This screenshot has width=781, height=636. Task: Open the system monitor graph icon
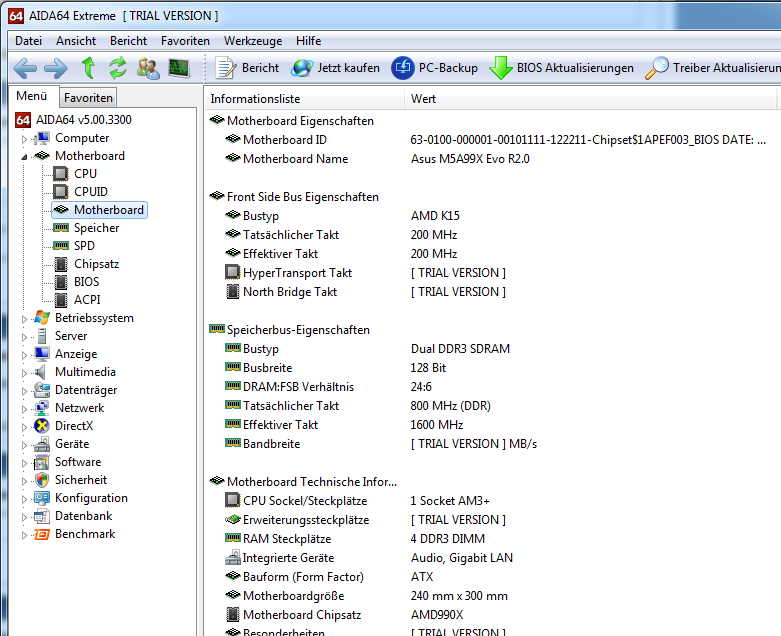pyautogui.click(x=179, y=68)
